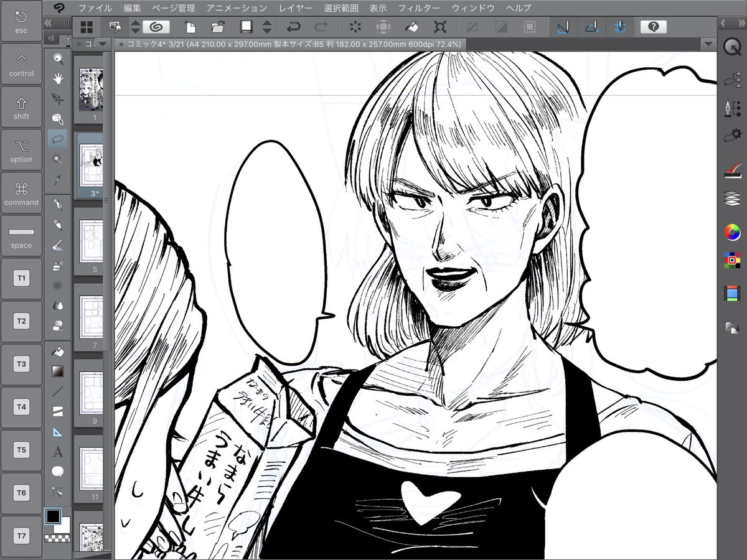The height and width of the screenshot is (560, 747).
Task: Select the Ruler triangle tool
Action: click(58, 431)
